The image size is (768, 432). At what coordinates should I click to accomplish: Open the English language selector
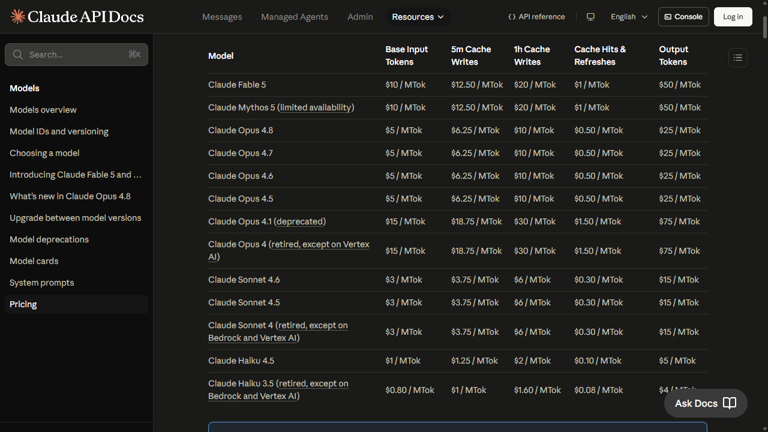pyautogui.click(x=629, y=17)
